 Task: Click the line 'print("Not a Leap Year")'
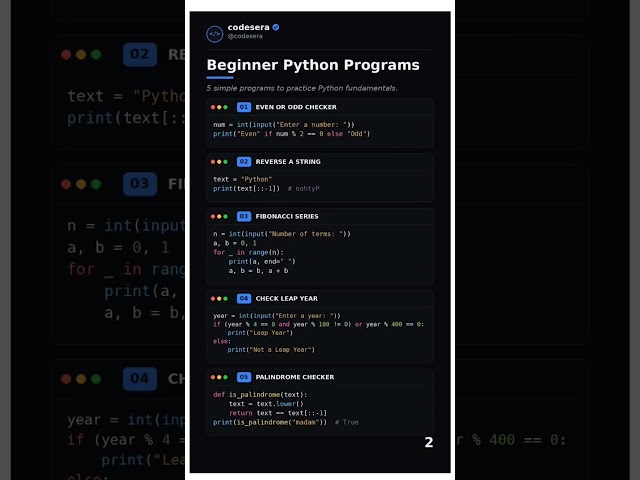click(271, 350)
